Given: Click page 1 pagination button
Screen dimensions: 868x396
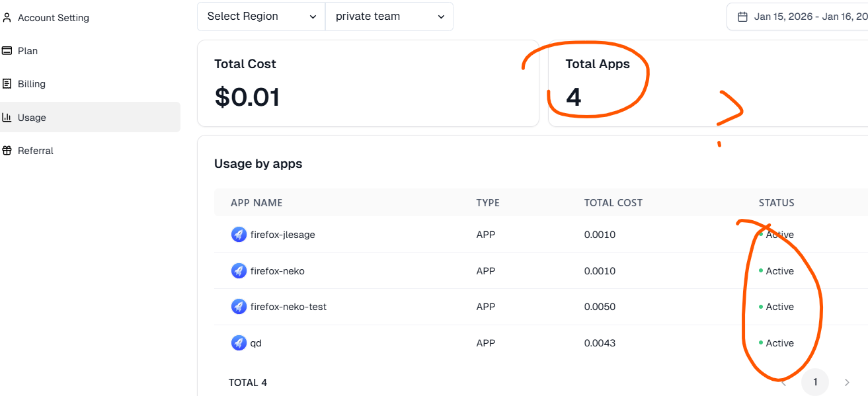Looking at the screenshot, I should click(x=815, y=382).
